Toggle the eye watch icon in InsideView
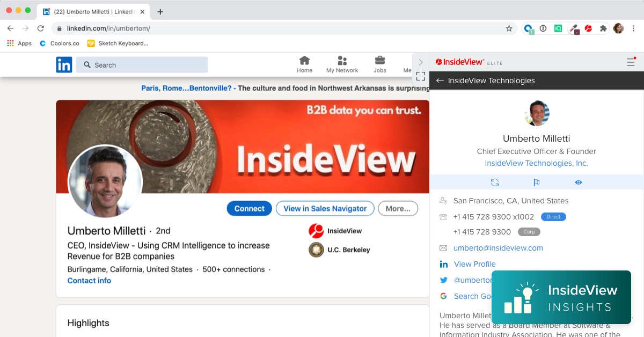 578,182
